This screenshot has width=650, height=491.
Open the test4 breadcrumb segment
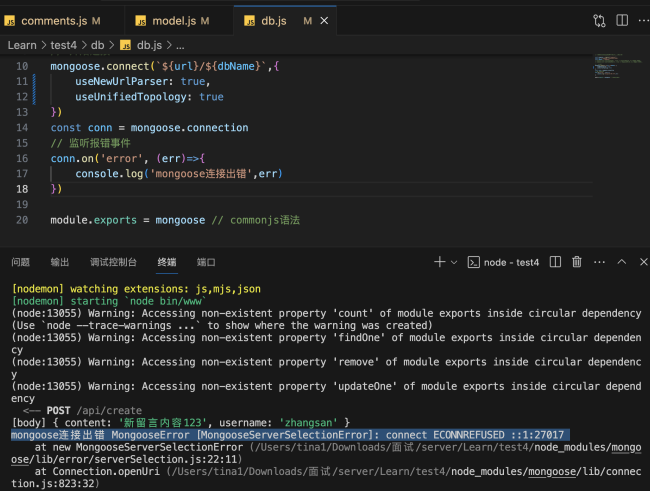[63, 45]
